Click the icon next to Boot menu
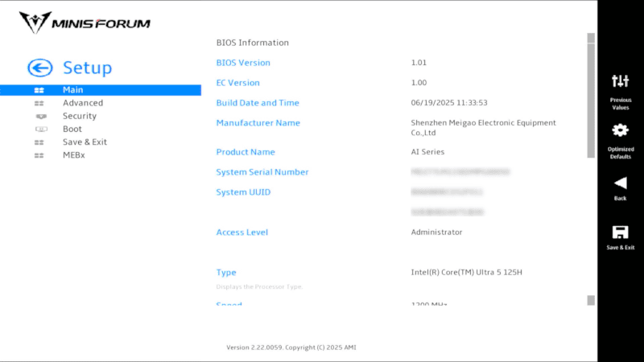 click(39, 130)
